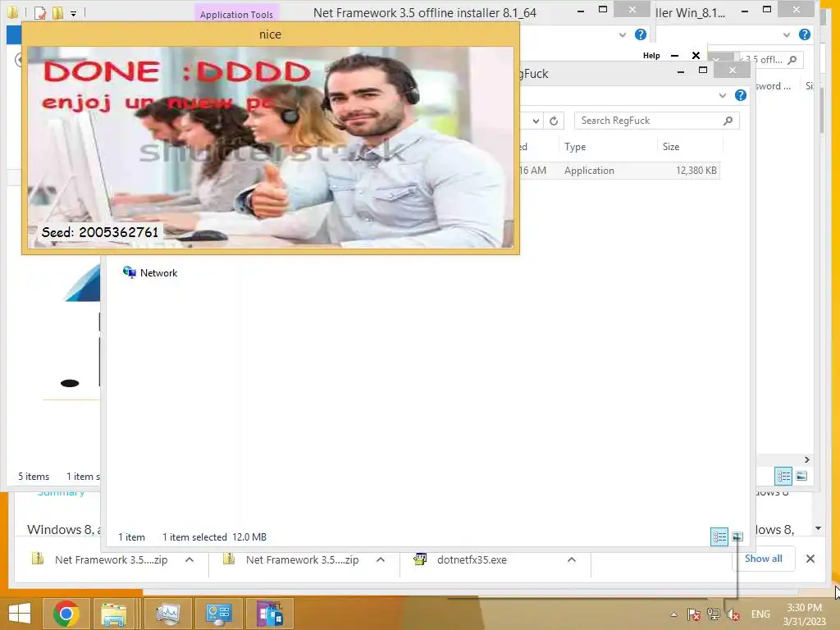Image resolution: width=840 pixels, height=630 pixels.
Task: Click Show all downloads link
Action: [x=764, y=559]
